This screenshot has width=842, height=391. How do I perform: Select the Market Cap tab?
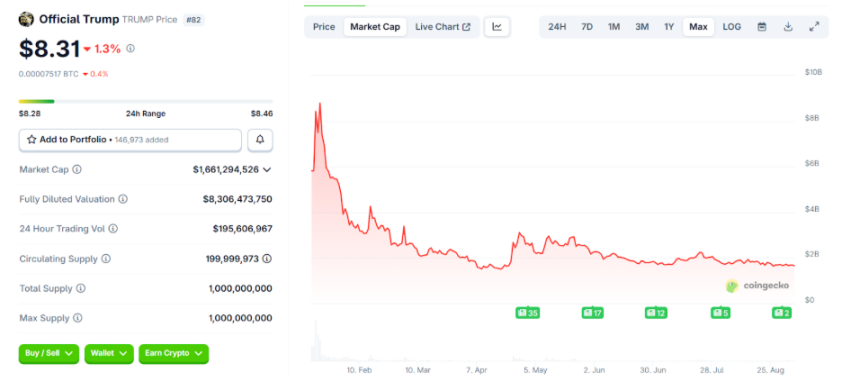tap(375, 27)
